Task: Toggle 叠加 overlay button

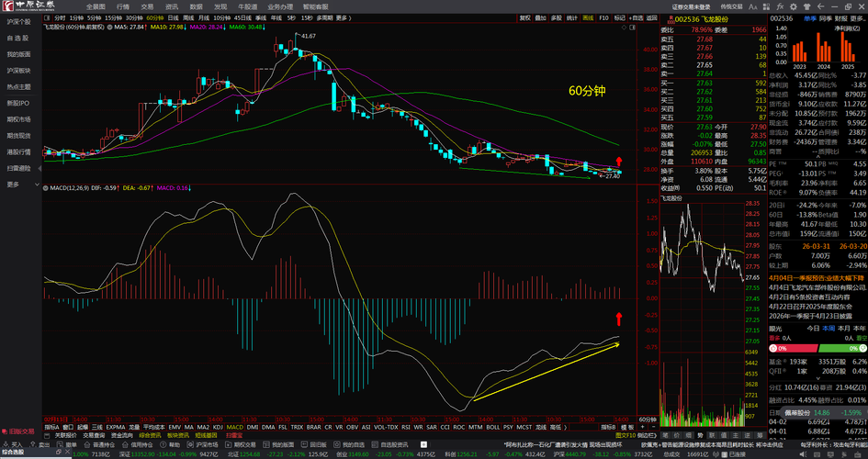Action: tap(541, 18)
